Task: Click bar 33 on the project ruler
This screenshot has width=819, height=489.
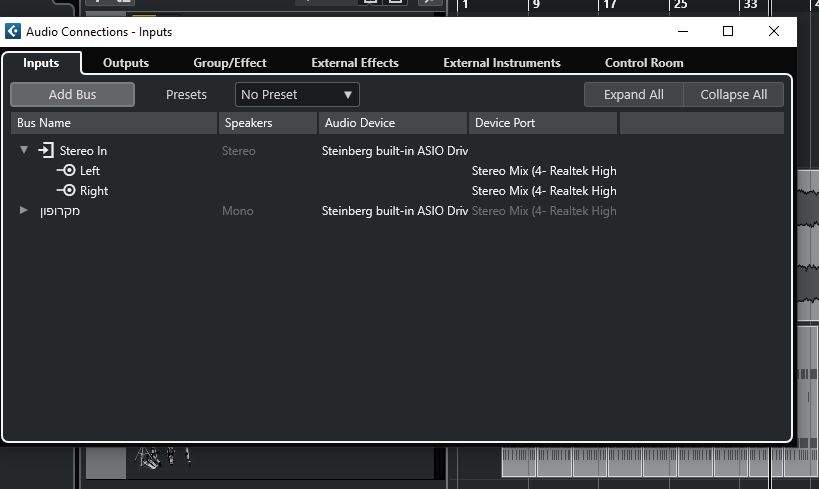Action: coord(750,5)
